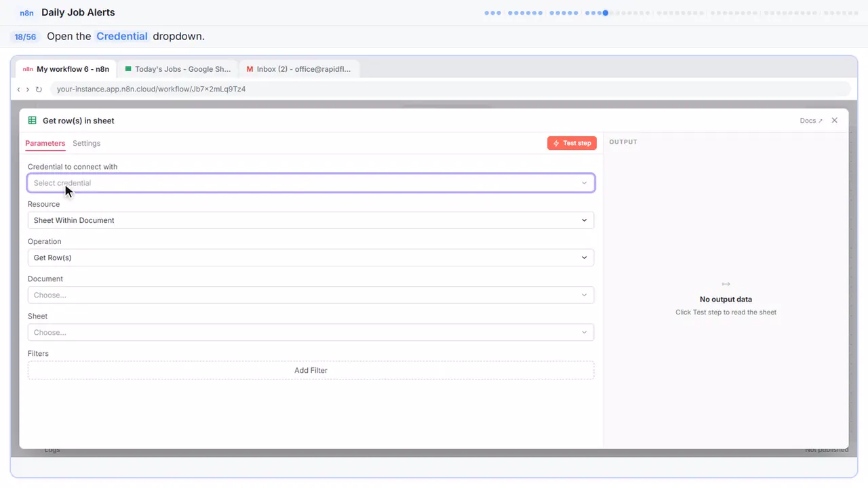Open the Credential to connect with dropdown
The width and height of the screenshot is (868, 488).
point(311,183)
